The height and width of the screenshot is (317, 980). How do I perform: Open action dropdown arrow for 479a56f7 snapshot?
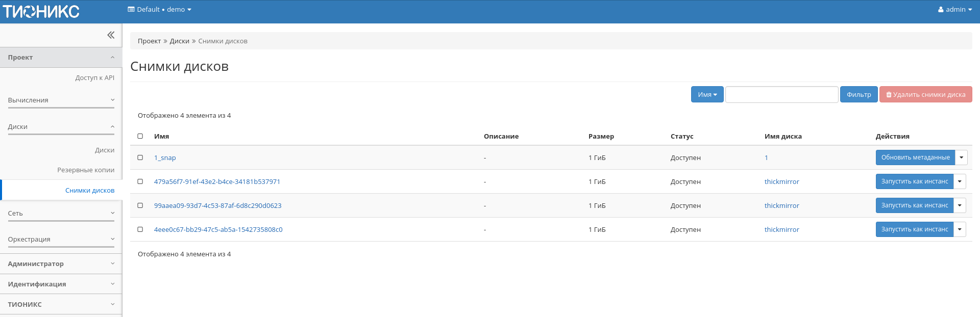[x=960, y=181]
